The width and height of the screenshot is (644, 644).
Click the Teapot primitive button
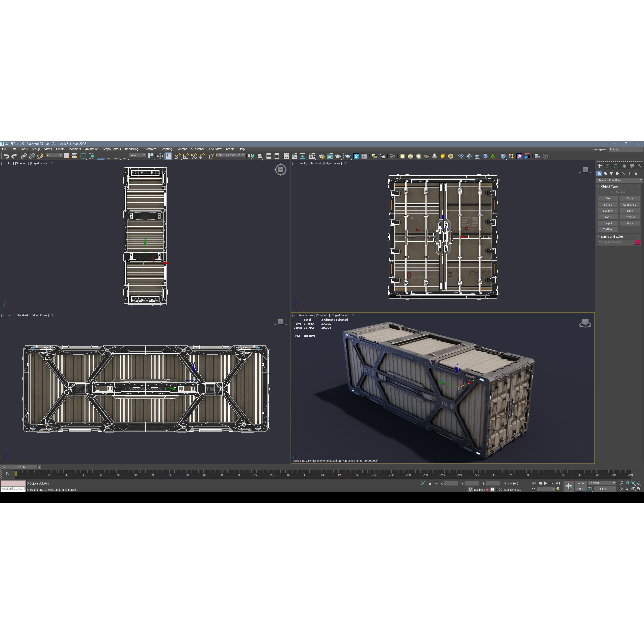[608, 223]
